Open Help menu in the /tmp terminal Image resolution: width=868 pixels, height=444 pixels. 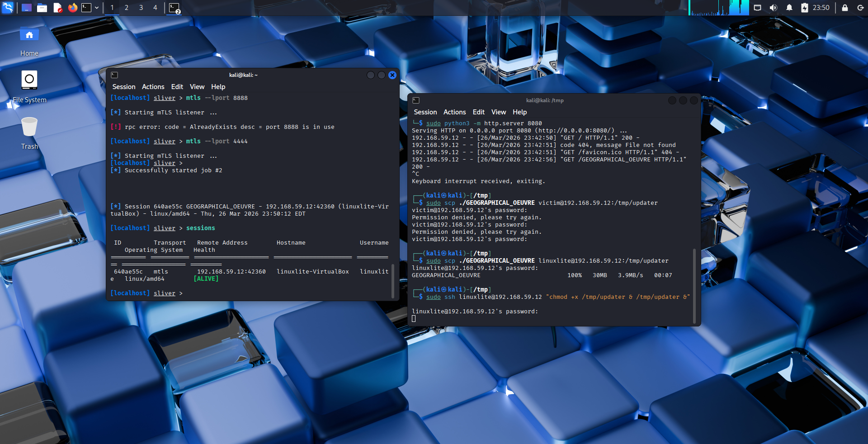click(x=519, y=112)
